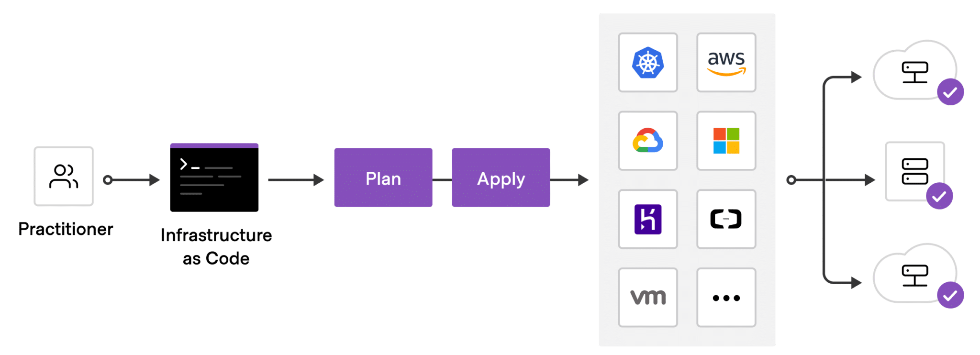This screenshot has width=980, height=355.
Task: Click the checkmark on the middle server
Action: pyautogui.click(x=939, y=196)
